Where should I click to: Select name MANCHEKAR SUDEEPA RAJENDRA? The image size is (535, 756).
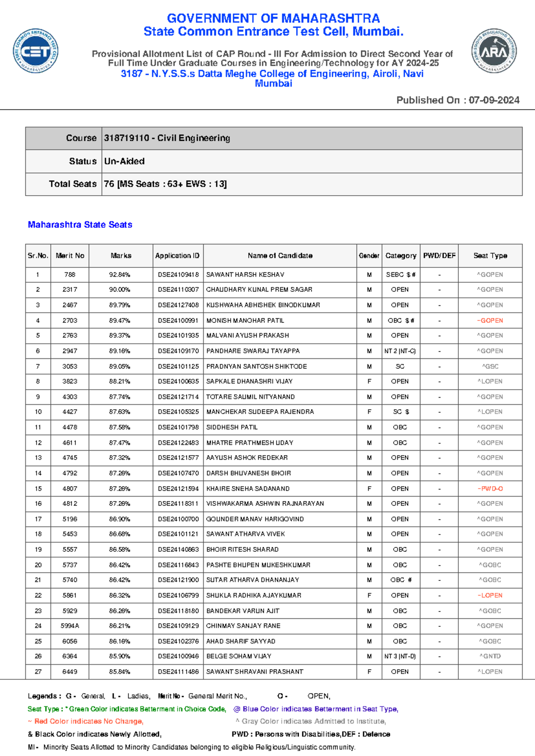(x=260, y=412)
